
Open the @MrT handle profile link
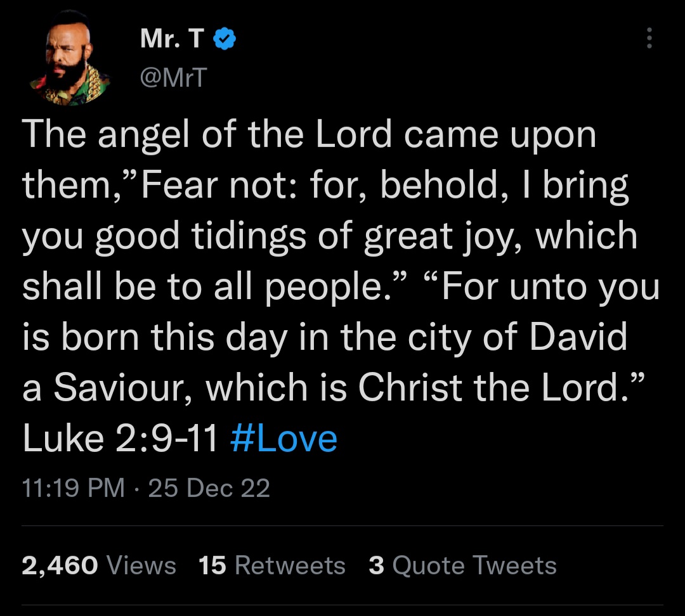[x=173, y=77]
